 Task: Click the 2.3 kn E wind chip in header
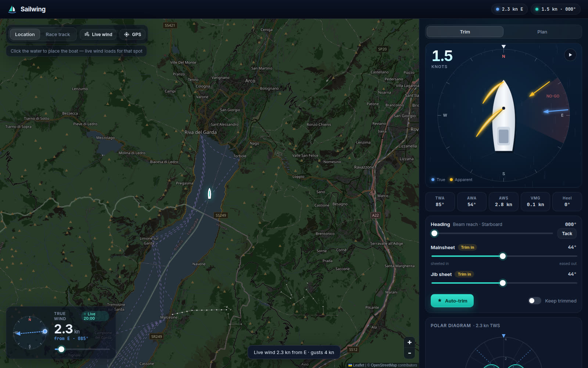point(509,9)
